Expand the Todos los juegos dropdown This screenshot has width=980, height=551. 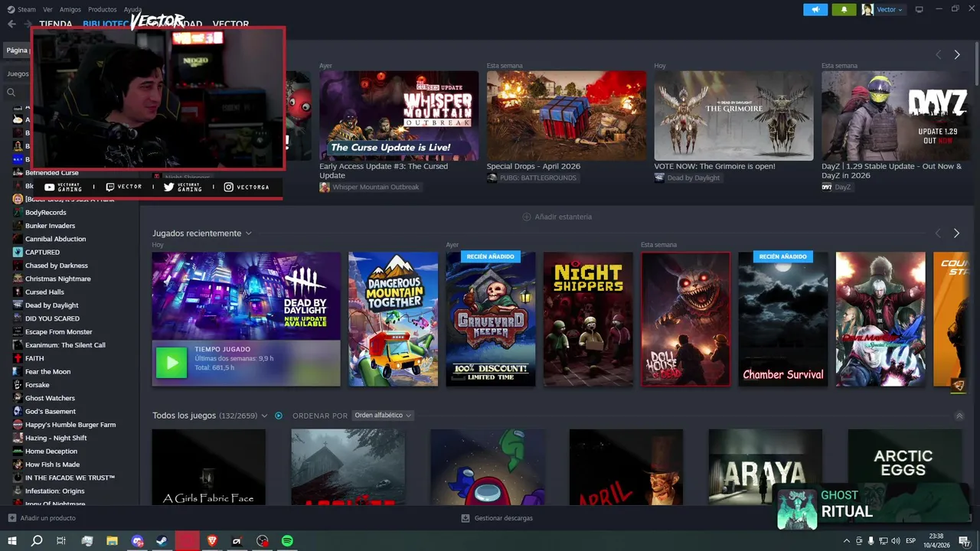click(264, 416)
